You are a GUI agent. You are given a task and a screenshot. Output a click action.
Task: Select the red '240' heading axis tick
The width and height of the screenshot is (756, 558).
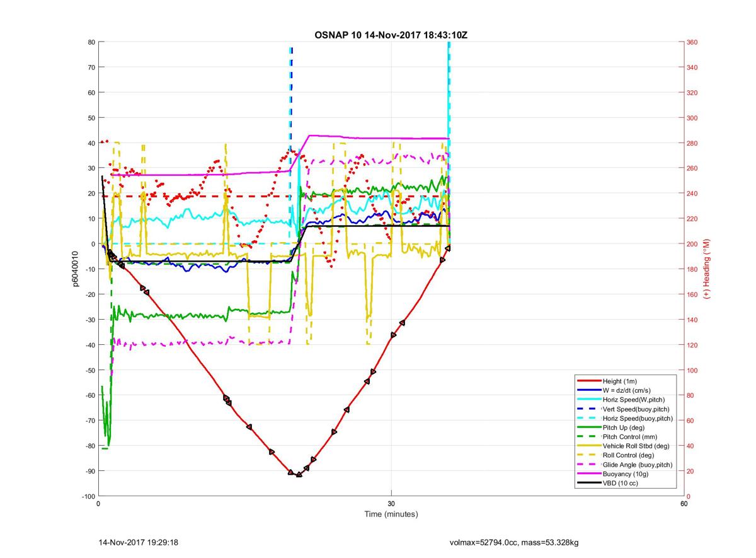pyautogui.click(x=693, y=194)
